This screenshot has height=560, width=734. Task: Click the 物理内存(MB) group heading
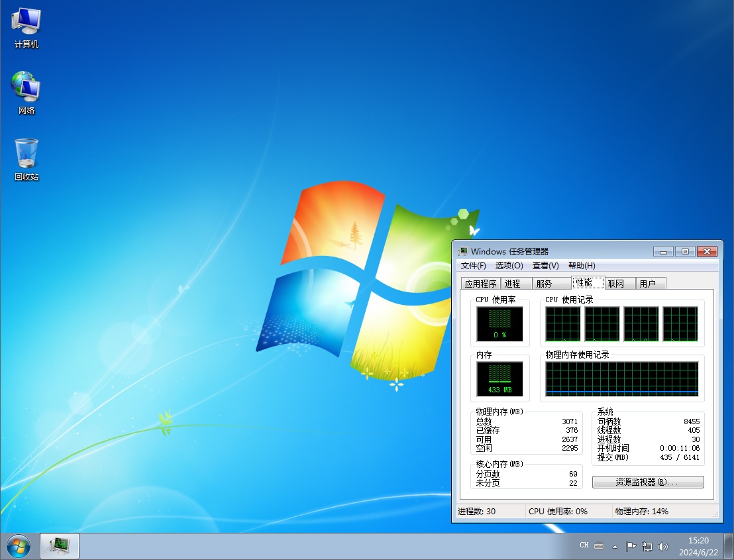[499, 412]
